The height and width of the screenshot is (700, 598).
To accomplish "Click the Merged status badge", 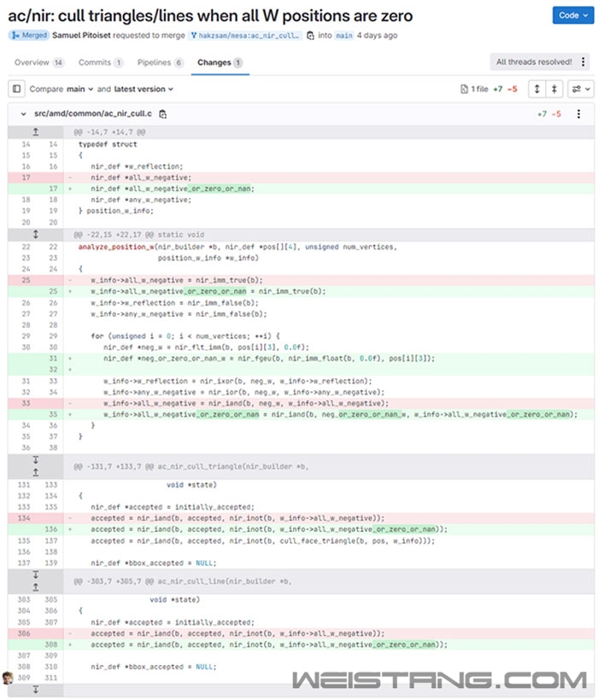I will coord(28,35).
